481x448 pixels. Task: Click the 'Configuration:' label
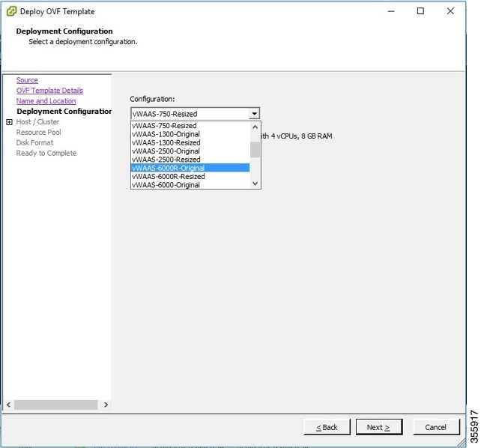coord(152,99)
